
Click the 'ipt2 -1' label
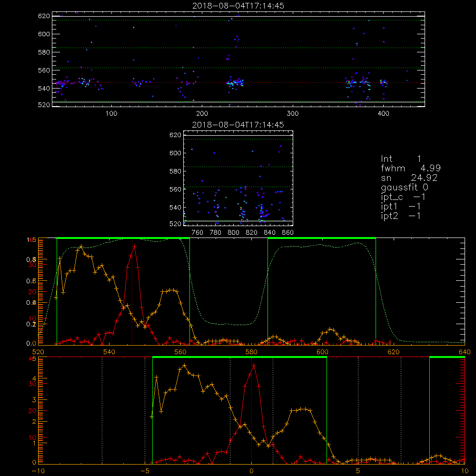[401, 216]
